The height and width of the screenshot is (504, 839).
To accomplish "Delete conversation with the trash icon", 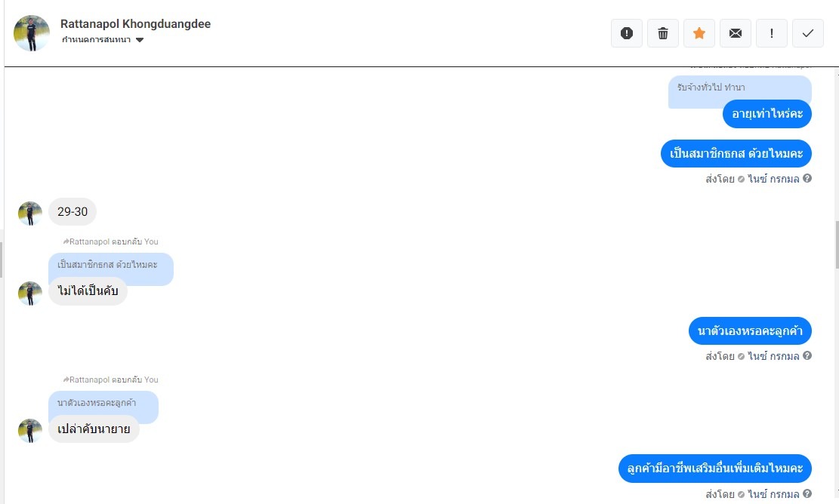I will (x=663, y=33).
